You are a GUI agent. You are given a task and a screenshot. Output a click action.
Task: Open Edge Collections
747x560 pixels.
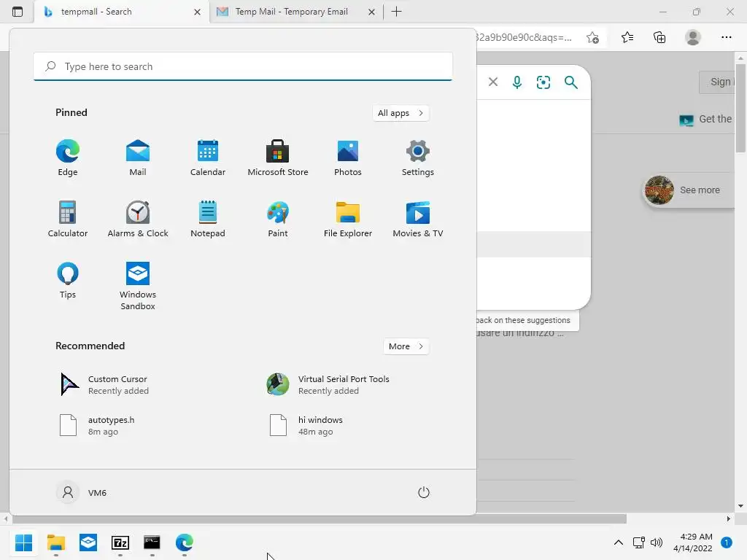point(659,37)
